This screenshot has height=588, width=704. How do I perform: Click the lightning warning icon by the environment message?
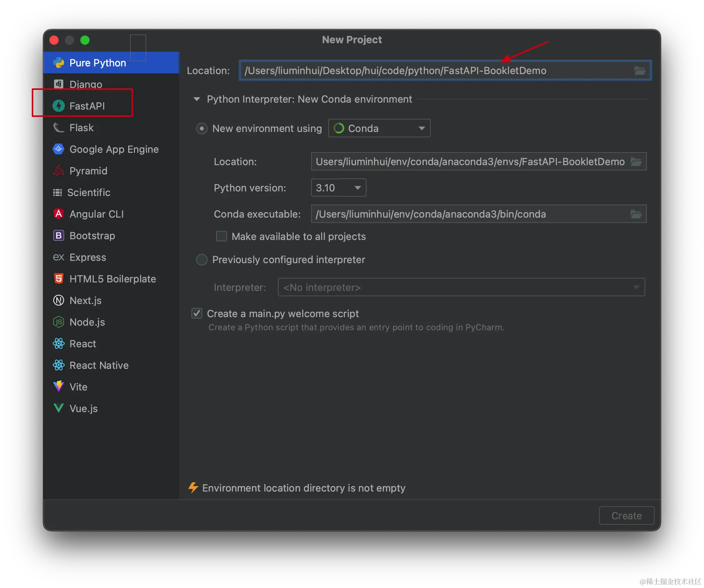(x=193, y=488)
